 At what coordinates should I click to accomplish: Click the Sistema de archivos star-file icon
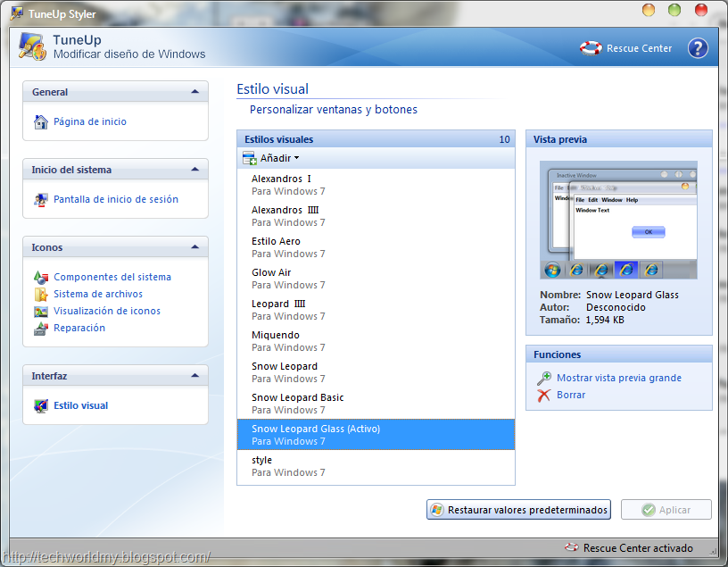(41, 294)
